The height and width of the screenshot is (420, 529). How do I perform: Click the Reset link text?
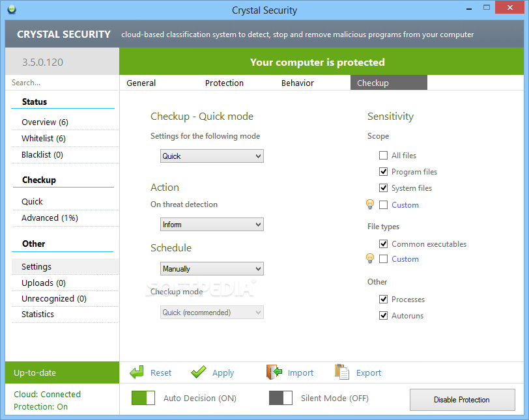pyautogui.click(x=161, y=373)
